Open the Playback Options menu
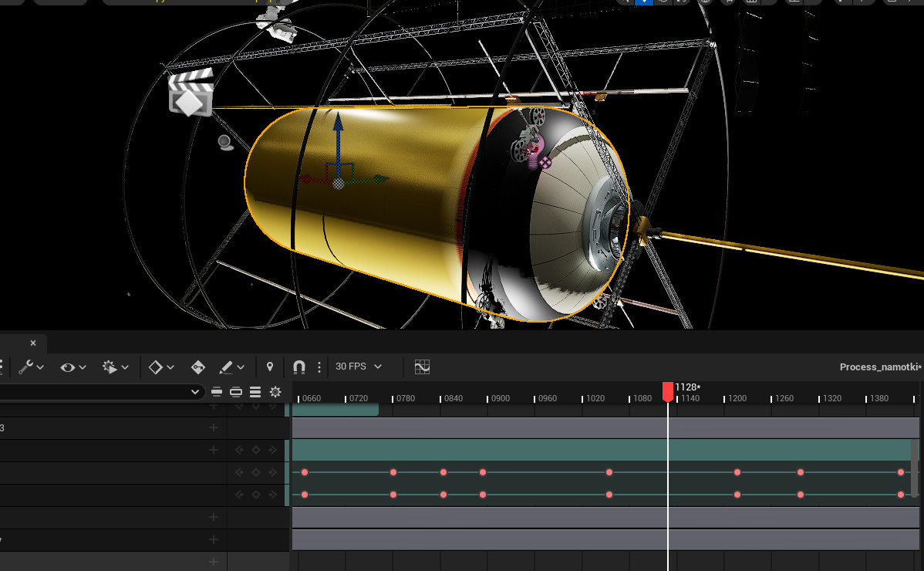924x571 pixels. (x=115, y=367)
